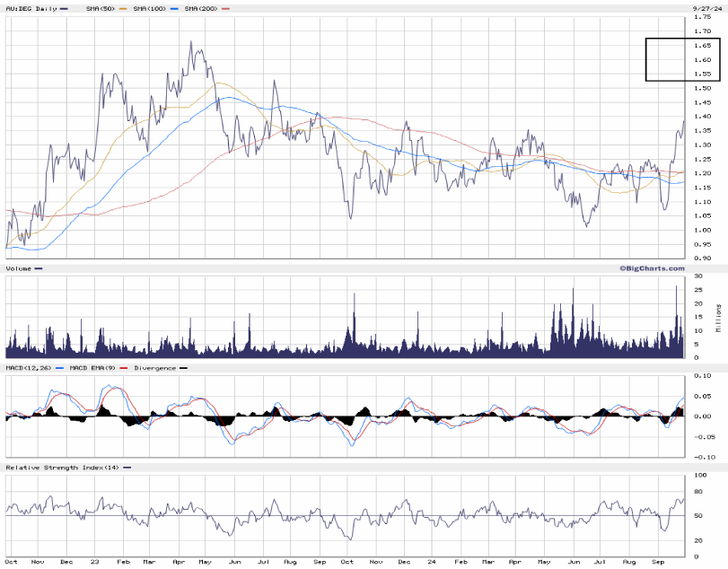
Task: Click the Millions volume axis label
Action: (717, 318)
